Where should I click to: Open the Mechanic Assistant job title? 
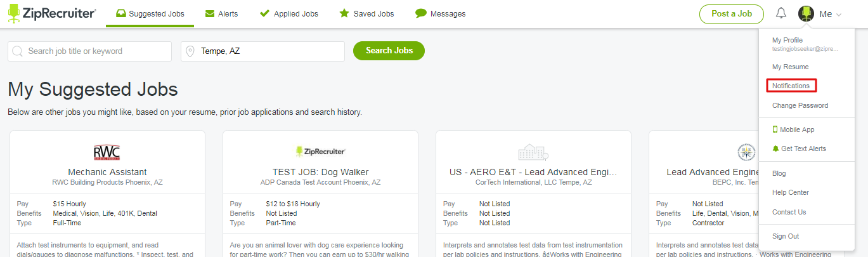tap(107, 172)
